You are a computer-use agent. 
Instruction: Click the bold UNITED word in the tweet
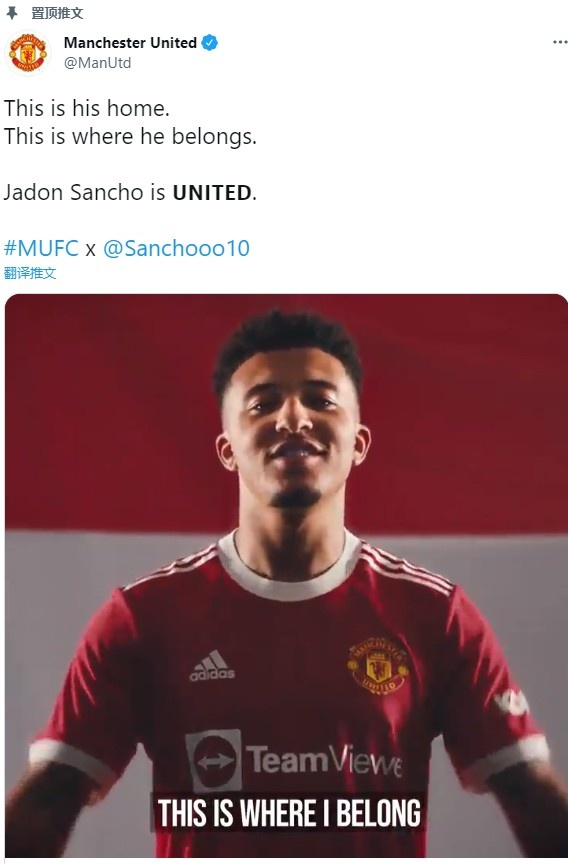click(212, 192)
